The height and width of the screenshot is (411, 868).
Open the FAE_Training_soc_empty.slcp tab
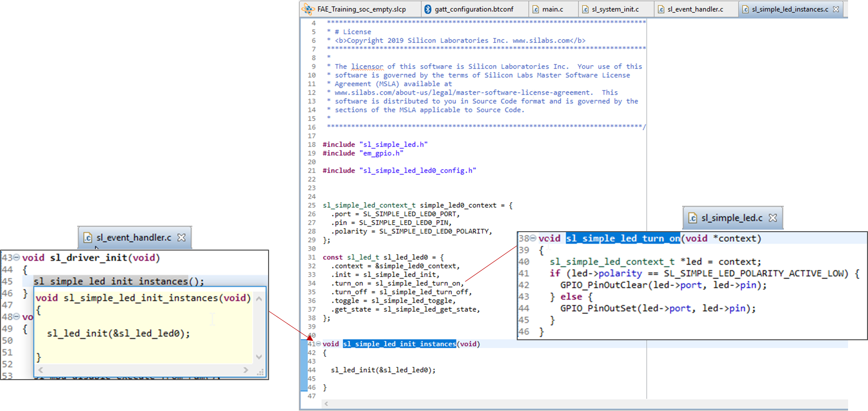tap(361, 9)
